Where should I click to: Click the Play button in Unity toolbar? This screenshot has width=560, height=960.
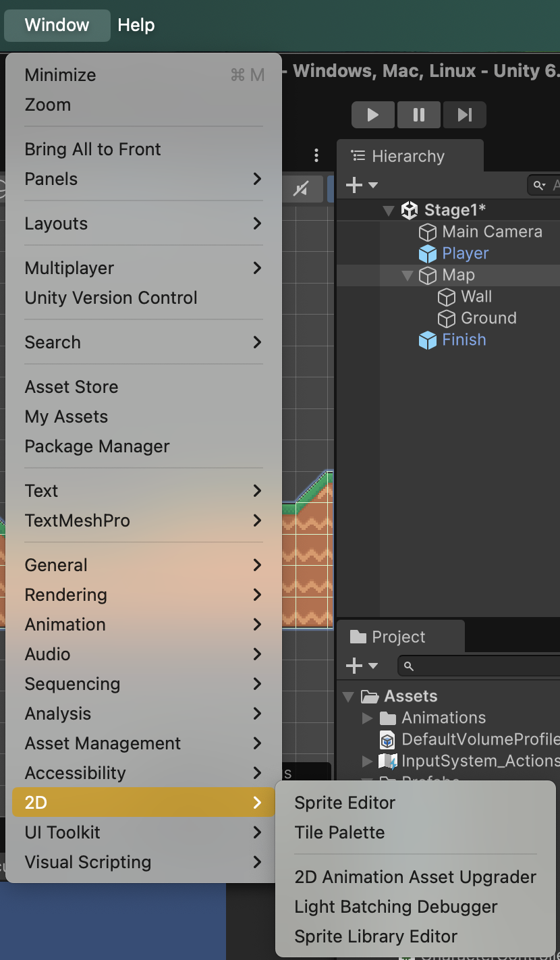[x=372, y=115]
